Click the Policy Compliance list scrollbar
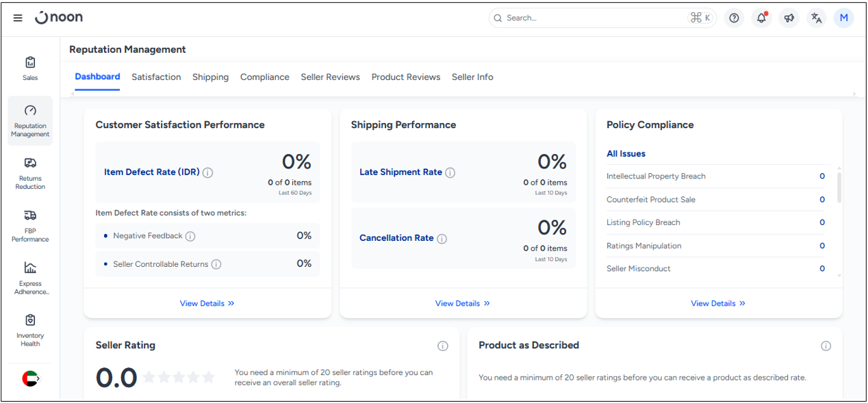 [x=839, y=187]
